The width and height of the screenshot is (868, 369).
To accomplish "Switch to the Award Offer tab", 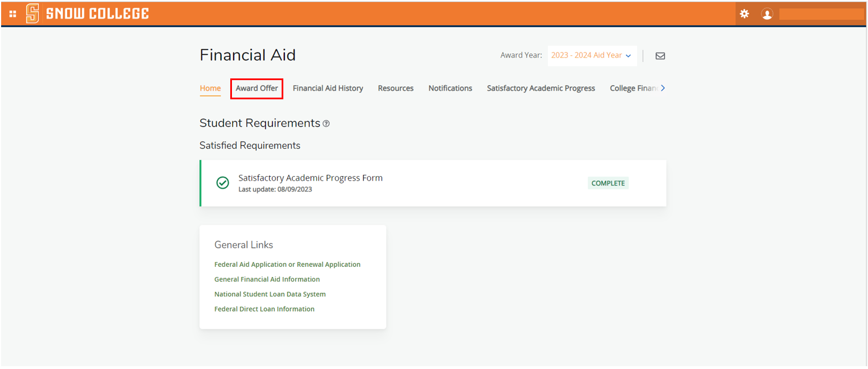I will [257, 89].
